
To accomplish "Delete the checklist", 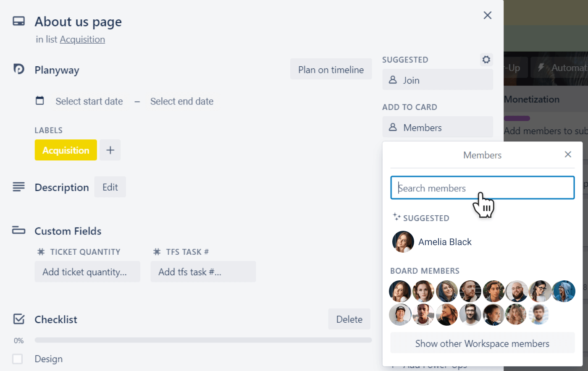I will pos(349,319).
